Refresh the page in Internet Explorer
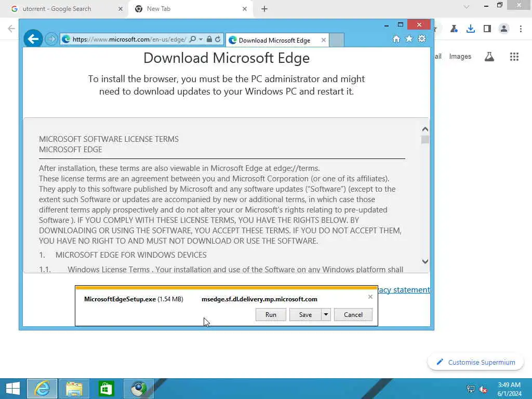Screen dimensions: 532x399 (x=218, y=39)
